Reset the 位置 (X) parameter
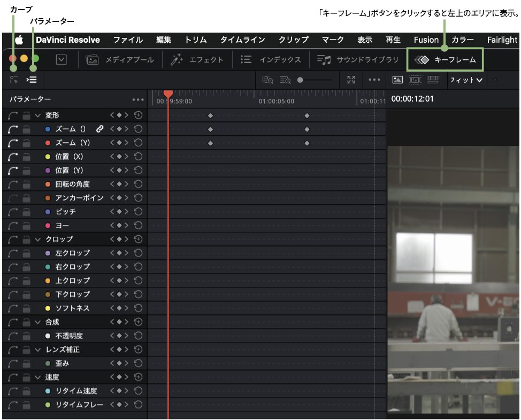The height and width of the screenshot is (420, 521). [x=138, y=157]
